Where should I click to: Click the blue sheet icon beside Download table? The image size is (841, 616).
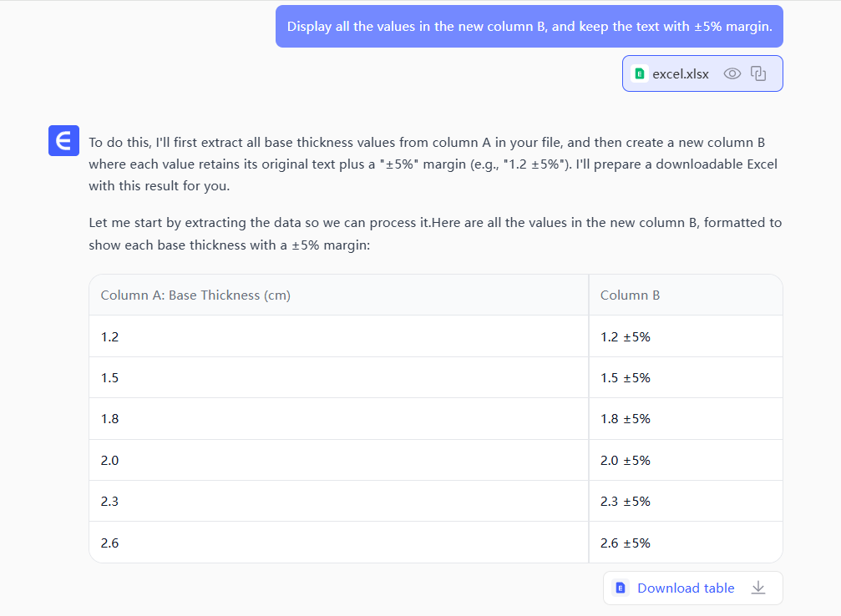[621, 588]
